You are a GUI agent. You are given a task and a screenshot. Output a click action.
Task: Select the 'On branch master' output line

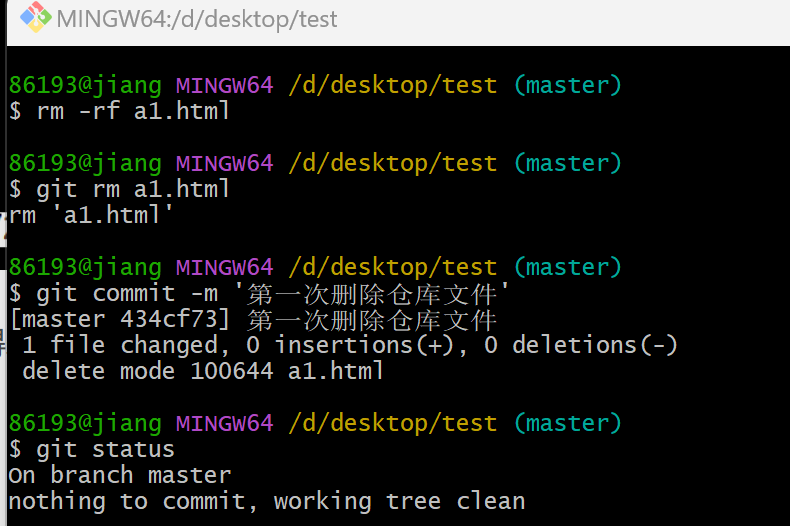tap(120, 475)
